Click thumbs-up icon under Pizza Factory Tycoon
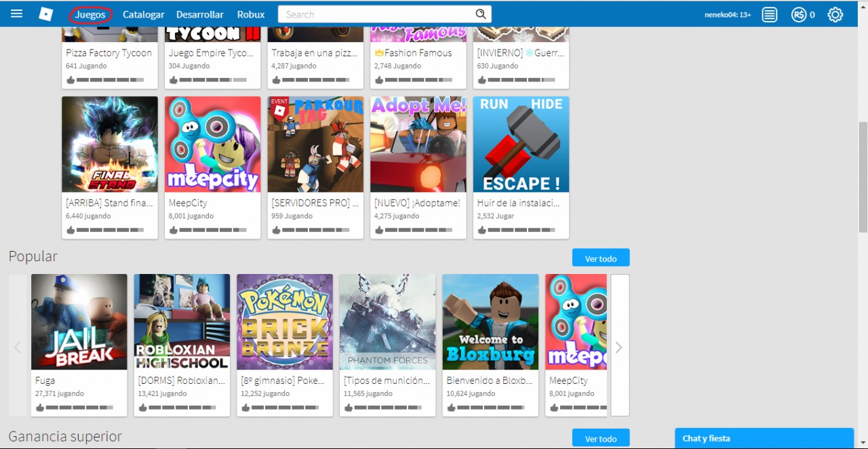The height and width of the screenshot is (449, 868). (x=71, y=80)
